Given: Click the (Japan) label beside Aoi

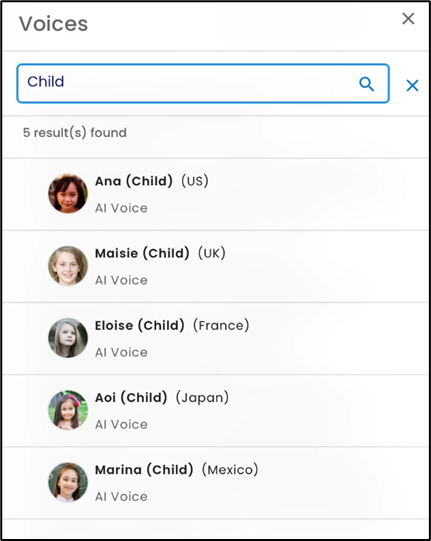Looking at the screenshot, I should 202,397.
